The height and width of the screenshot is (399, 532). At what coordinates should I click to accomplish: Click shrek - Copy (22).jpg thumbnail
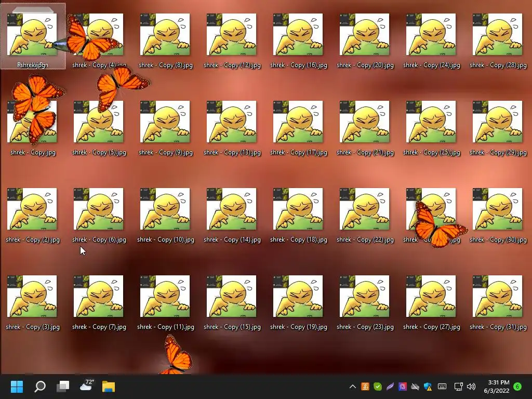coord(365,209)
